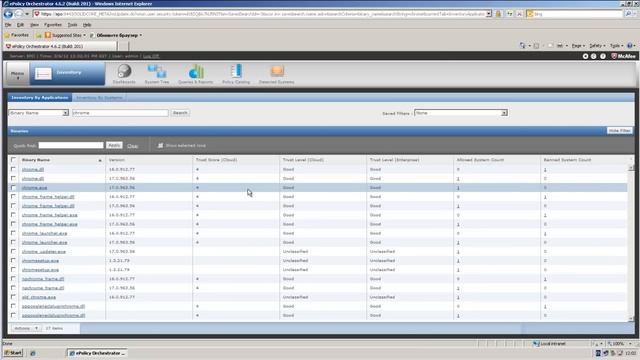
Task: Click the table vertical scrollbar up arrow
Action: point(631,168)
